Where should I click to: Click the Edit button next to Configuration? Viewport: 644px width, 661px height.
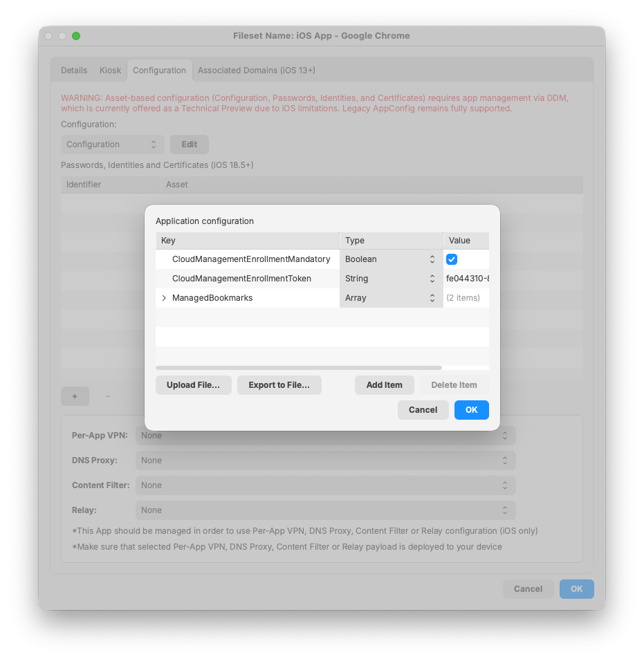coord(190,145)
